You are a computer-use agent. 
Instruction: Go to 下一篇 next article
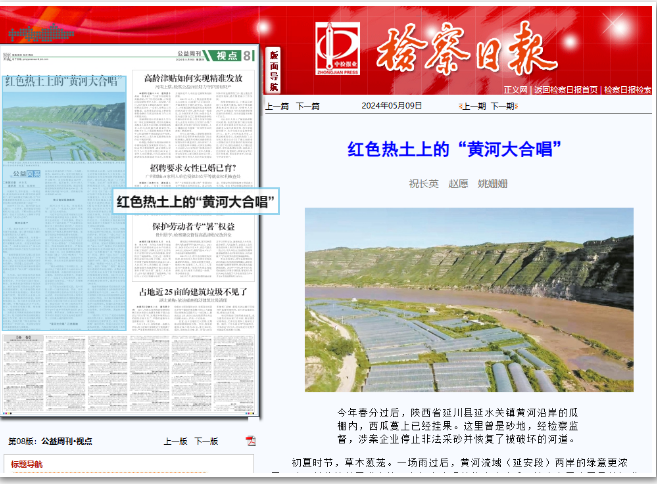(x=308, y=106)
